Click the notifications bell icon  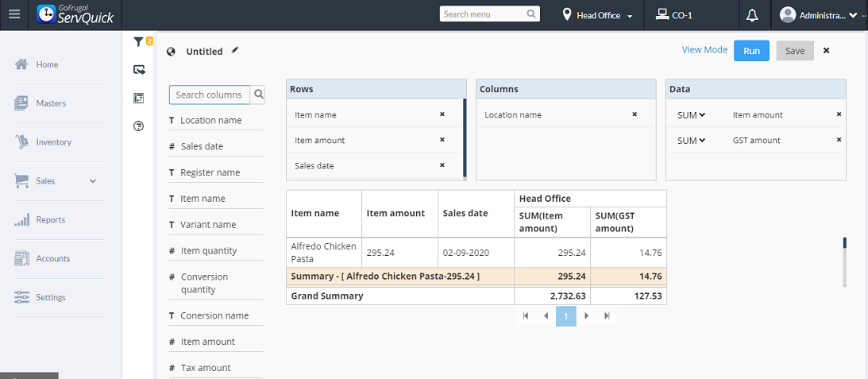point(752,15)
